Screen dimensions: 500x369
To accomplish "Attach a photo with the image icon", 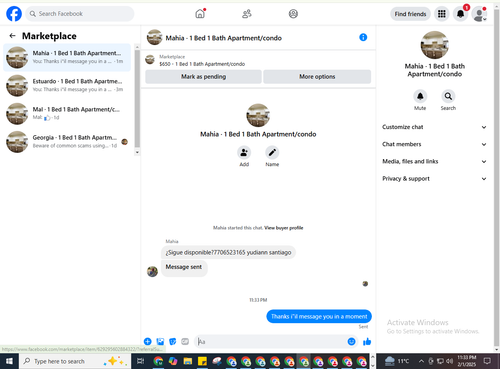I will tap(160, 341).
